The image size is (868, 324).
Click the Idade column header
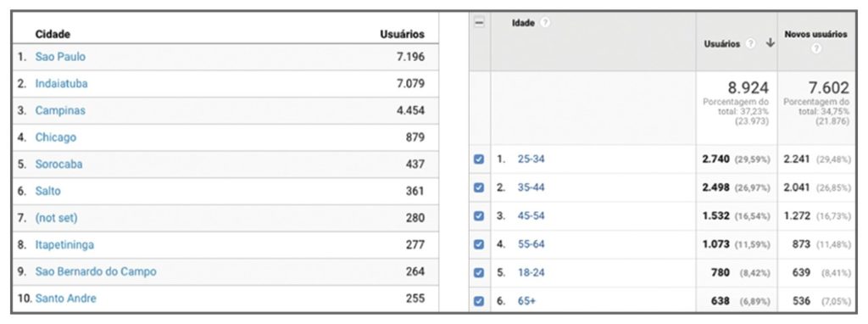pyautogui.click(x=523, y=23)
